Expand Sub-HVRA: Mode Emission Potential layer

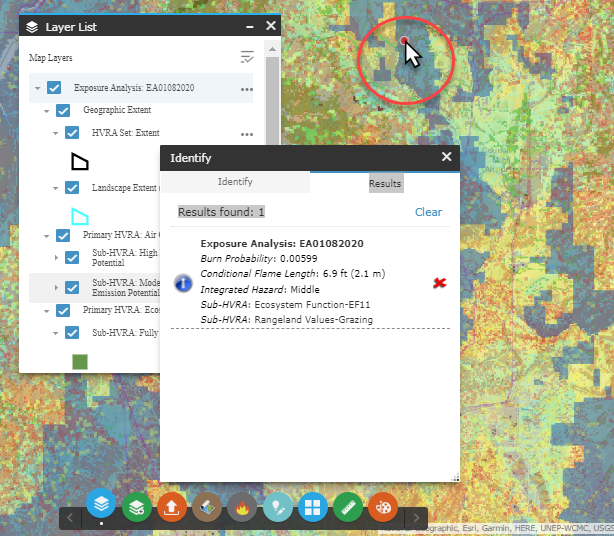pos(56,287)
